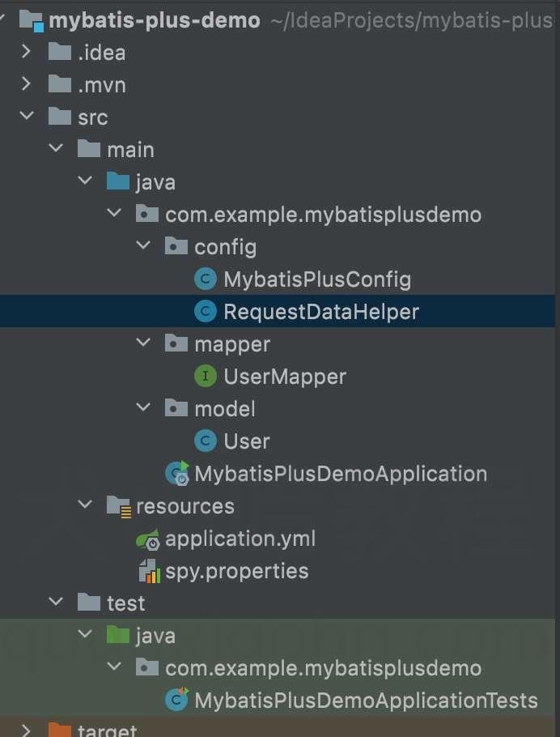This screenshot has width=560, height=737.
Task: Collapse the src folder
Action: [x=27, y=116]
